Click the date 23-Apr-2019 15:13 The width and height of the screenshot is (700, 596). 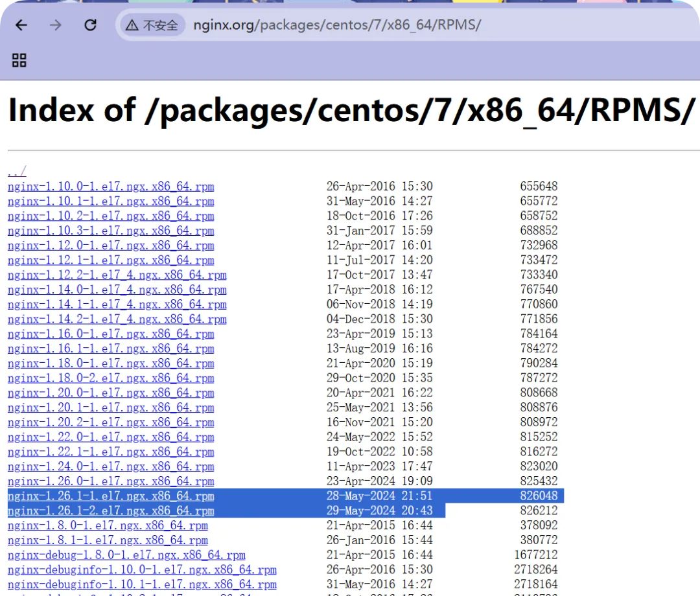pyautogui.click(x=379, y=333)
